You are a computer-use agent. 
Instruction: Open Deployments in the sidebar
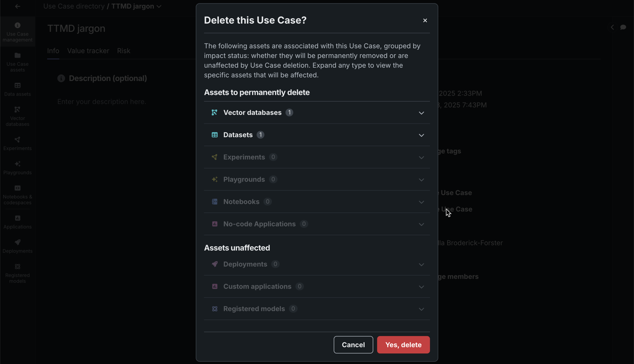[x=17, y=246]
